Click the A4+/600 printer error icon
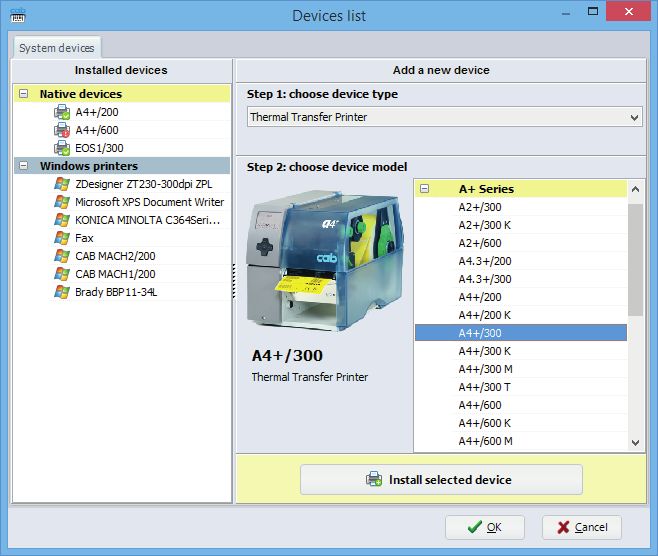Image resolution: width=658 pixels, height=556 pixels. coord(62,130)
